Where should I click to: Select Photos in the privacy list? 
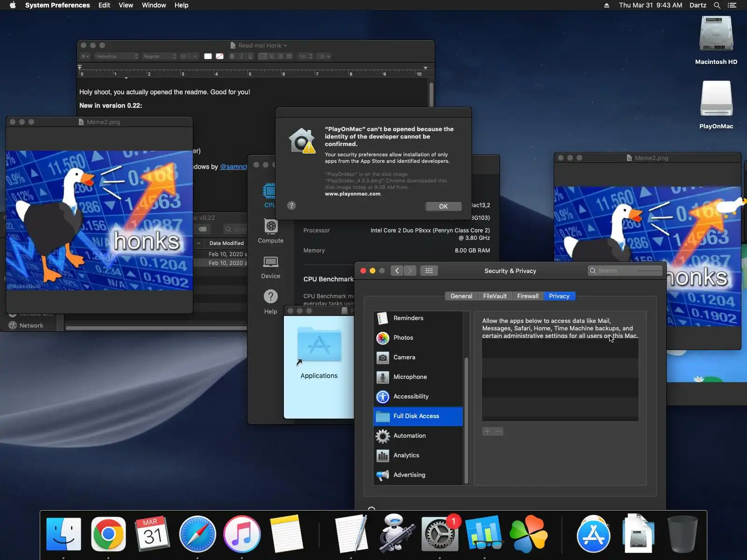pos(418,337)
